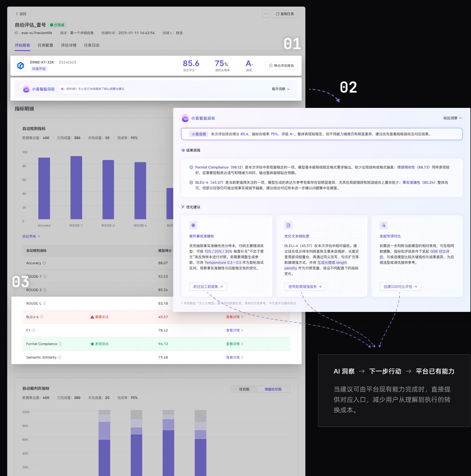
Task: Open the 评估详情 tab
Action: 69,45
